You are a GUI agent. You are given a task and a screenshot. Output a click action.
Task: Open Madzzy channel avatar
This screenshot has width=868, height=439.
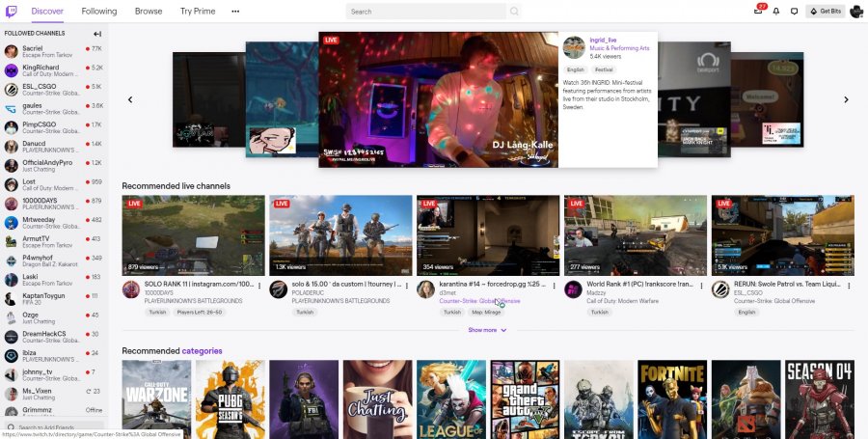coord(573,289)
